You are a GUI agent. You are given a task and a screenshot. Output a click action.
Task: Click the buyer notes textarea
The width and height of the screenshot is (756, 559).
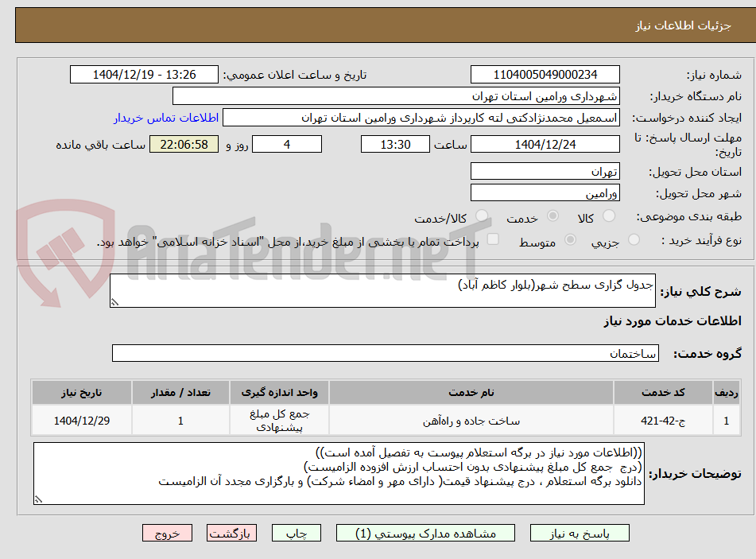(x=339, y=474)
